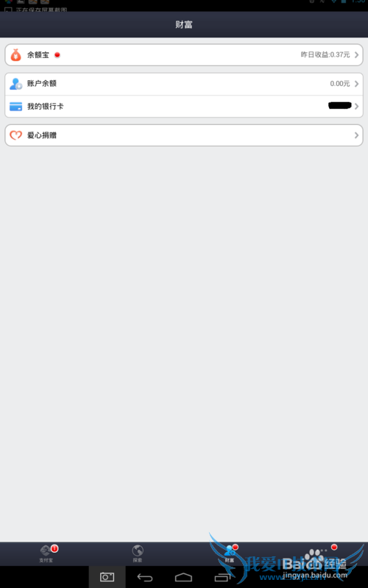This screenshot has height=588, width=368.
Task: Open the 我的银行卡 entry
Action: [x=184, y=107]
